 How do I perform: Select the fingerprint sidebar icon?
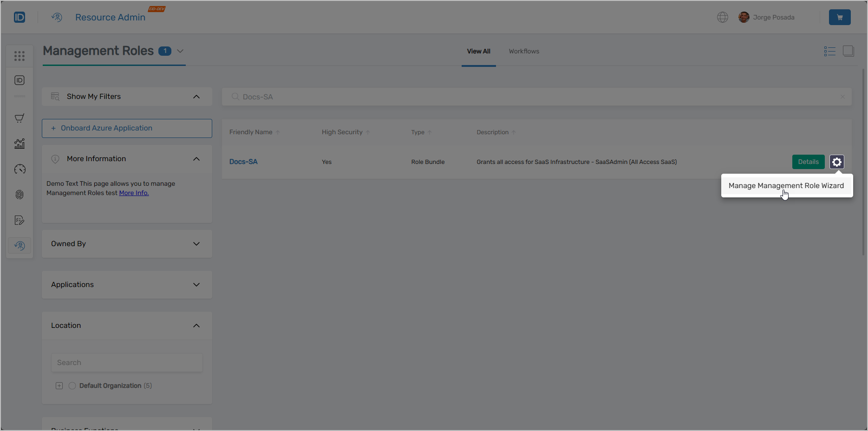click(x=19, y=194)
